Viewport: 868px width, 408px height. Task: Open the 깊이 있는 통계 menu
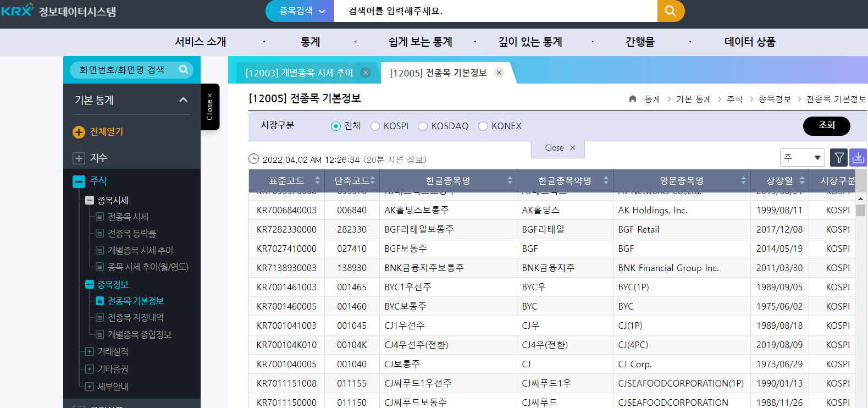click(x=530, y=42)
